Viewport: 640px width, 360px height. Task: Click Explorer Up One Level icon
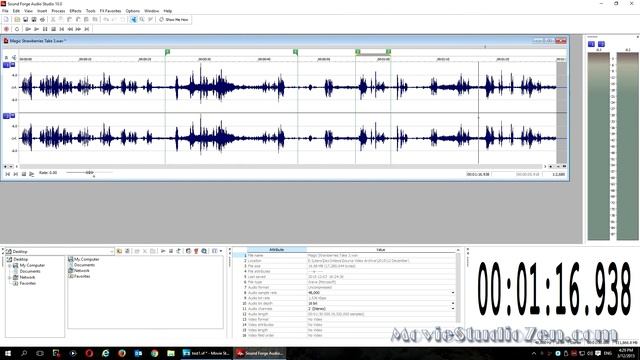tap(119, 251)
